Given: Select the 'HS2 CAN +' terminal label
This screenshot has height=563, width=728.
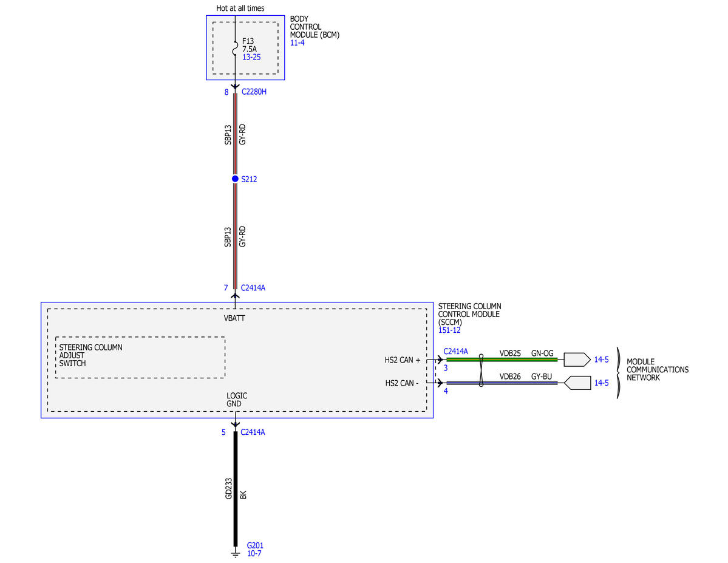Looking at the screenshot, I should (x=402, y=360).
